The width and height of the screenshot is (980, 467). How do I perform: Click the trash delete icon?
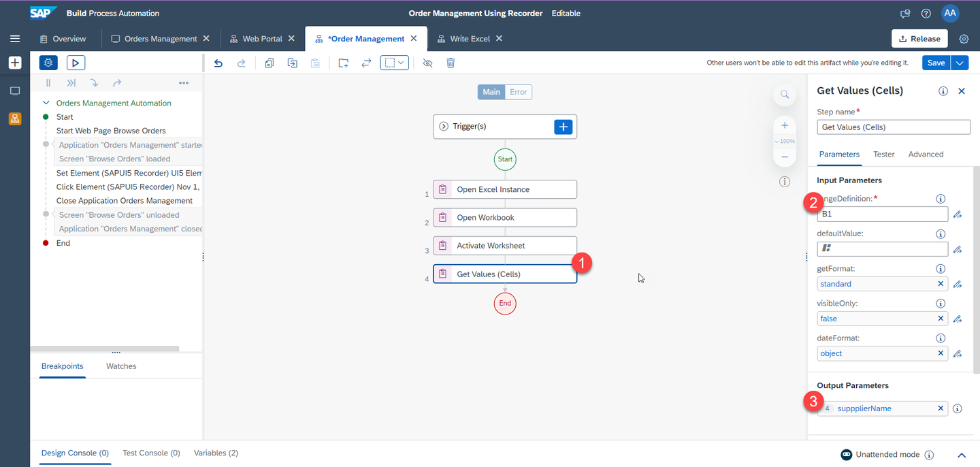[451, 63]
